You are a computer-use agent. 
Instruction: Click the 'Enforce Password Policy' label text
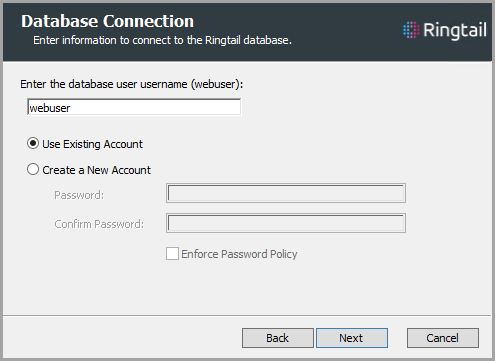click(239, 254)
